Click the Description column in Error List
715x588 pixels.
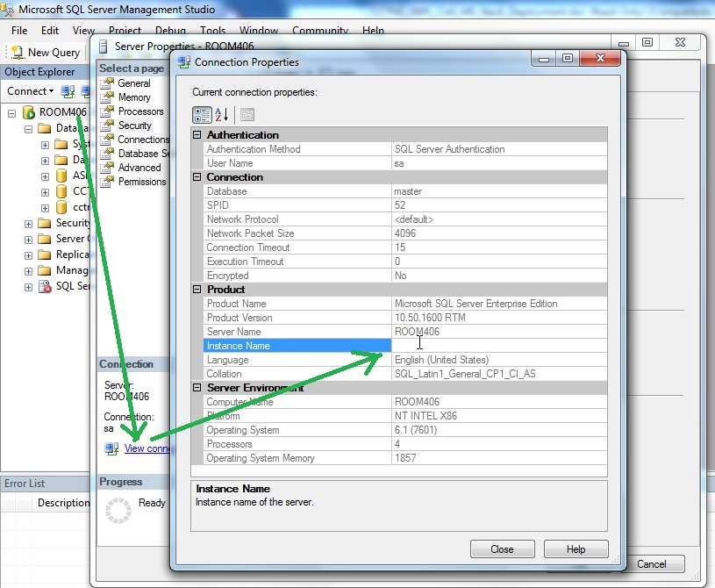pyautogui.click(x=63, y=503)
